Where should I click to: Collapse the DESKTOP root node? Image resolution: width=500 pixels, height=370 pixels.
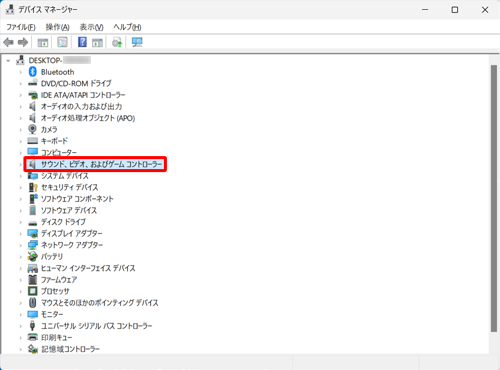(8, 61)
